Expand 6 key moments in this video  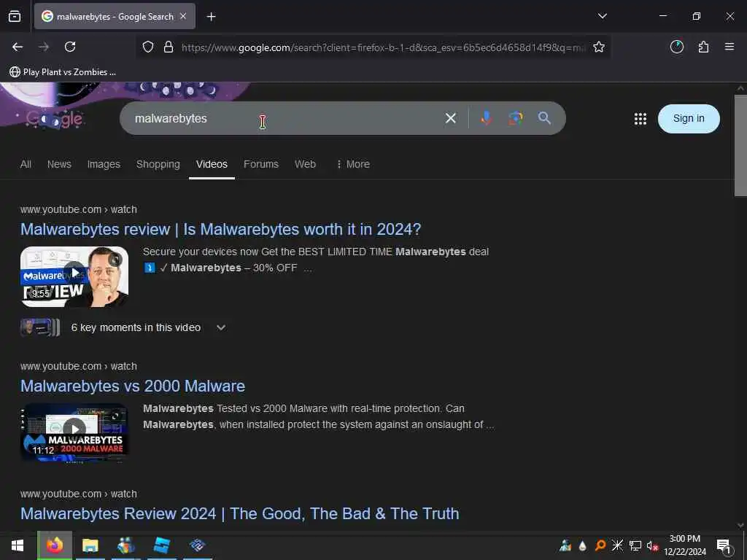pos(124,327)
